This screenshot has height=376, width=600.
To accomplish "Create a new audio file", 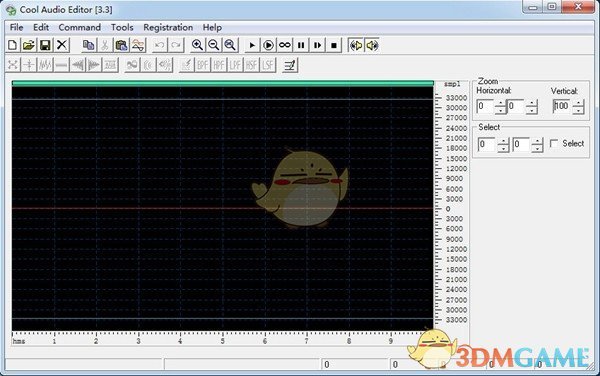I will pyautogui.click(x=12, y=45).
